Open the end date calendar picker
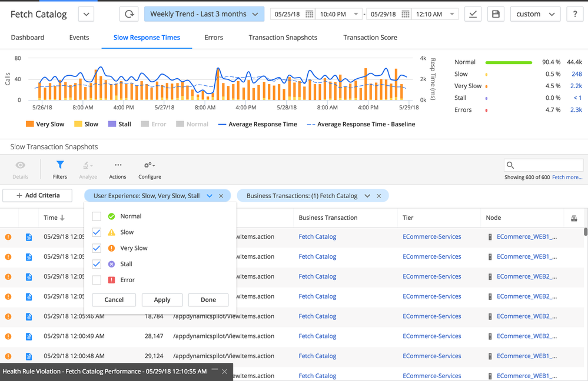This screenshot has width=588, height=381. [406, 14]
